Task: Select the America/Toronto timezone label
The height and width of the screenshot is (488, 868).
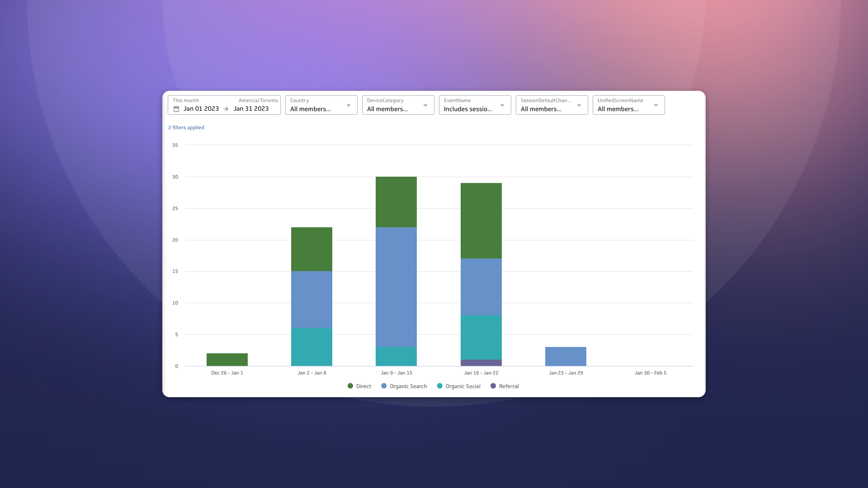Action: pyautogui.click(x=259, y=100)
